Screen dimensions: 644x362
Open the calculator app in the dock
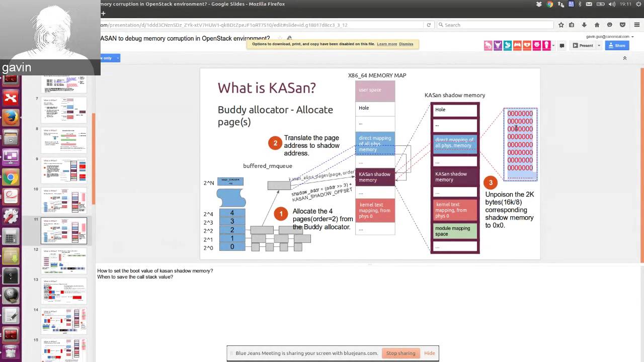[x=11, y=235]
